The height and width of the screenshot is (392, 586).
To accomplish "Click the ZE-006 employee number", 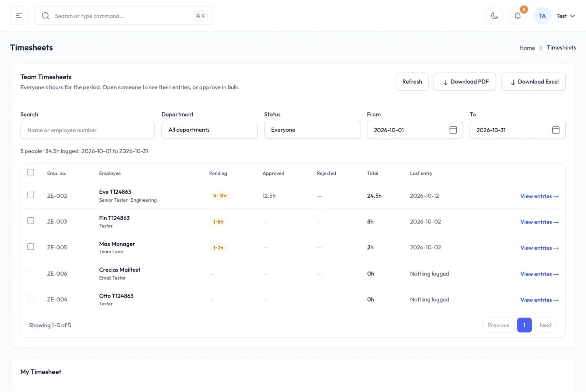I will (x=57, y=273).
